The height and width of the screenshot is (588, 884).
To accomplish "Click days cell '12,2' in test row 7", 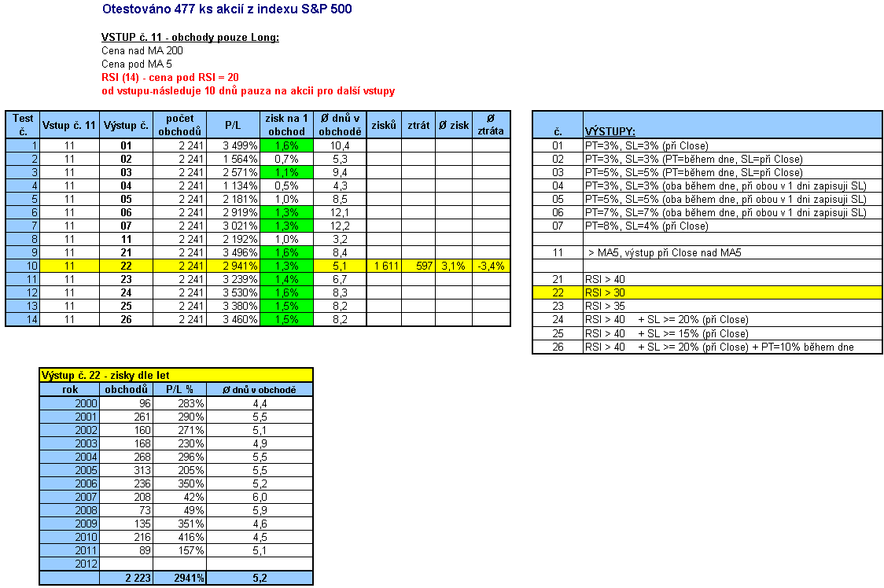I will (340, 226).
